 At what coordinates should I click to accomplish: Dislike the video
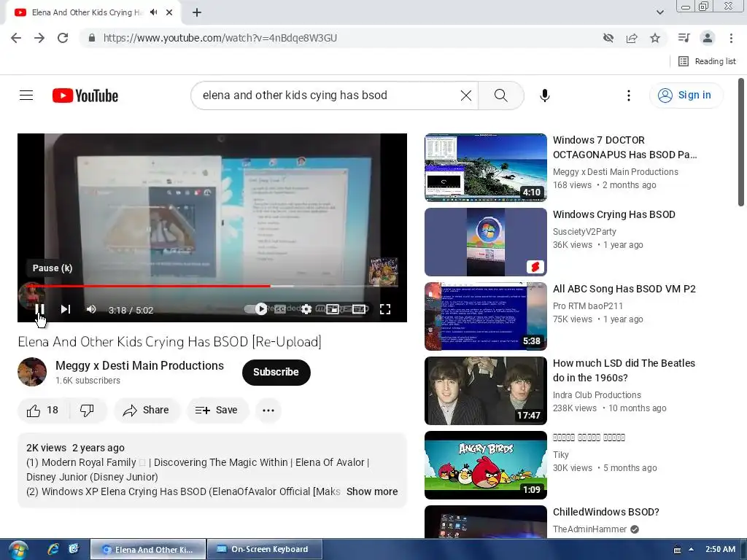click(88, 410)
